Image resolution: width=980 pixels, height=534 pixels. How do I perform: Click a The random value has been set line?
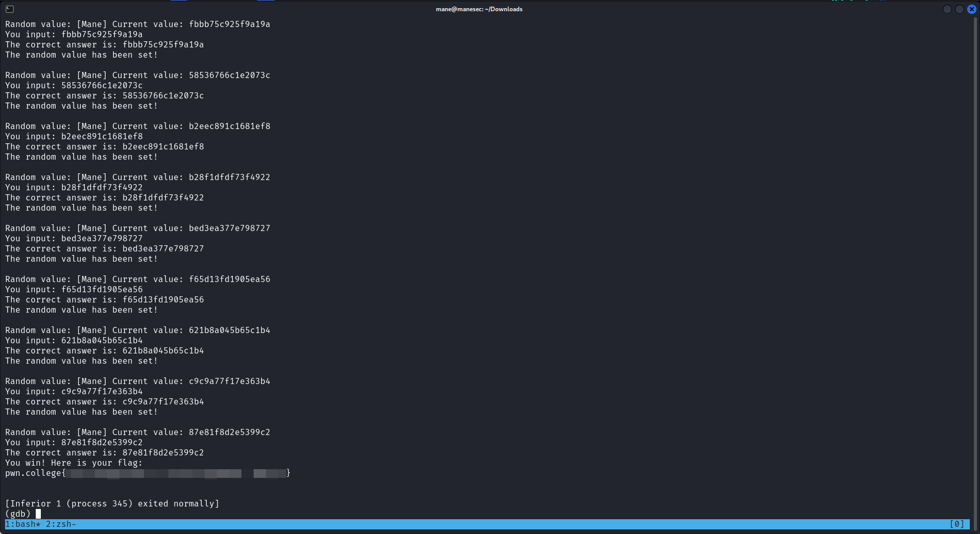click(81, 55)
